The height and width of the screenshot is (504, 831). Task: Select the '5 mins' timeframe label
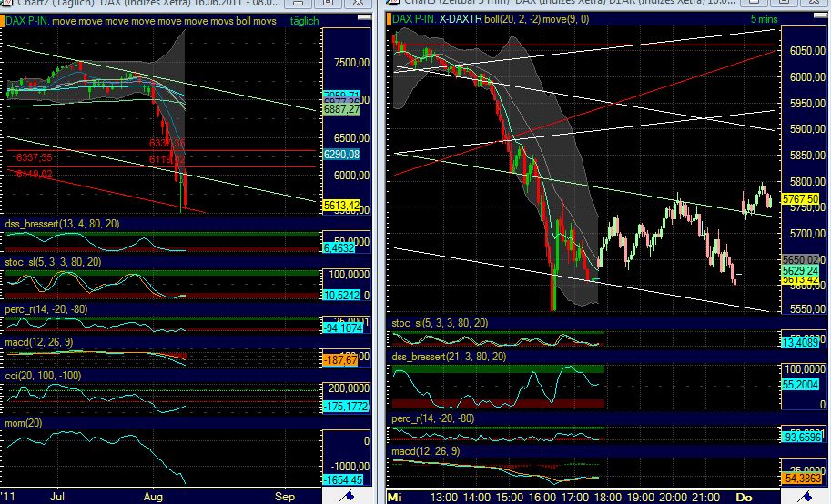click(x=764, y=19)
